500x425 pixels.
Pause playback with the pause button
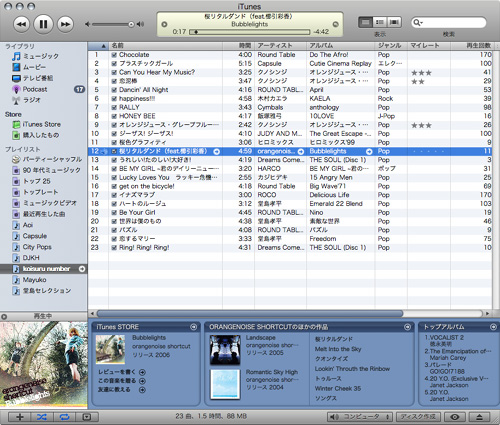[x=43, y=24]
